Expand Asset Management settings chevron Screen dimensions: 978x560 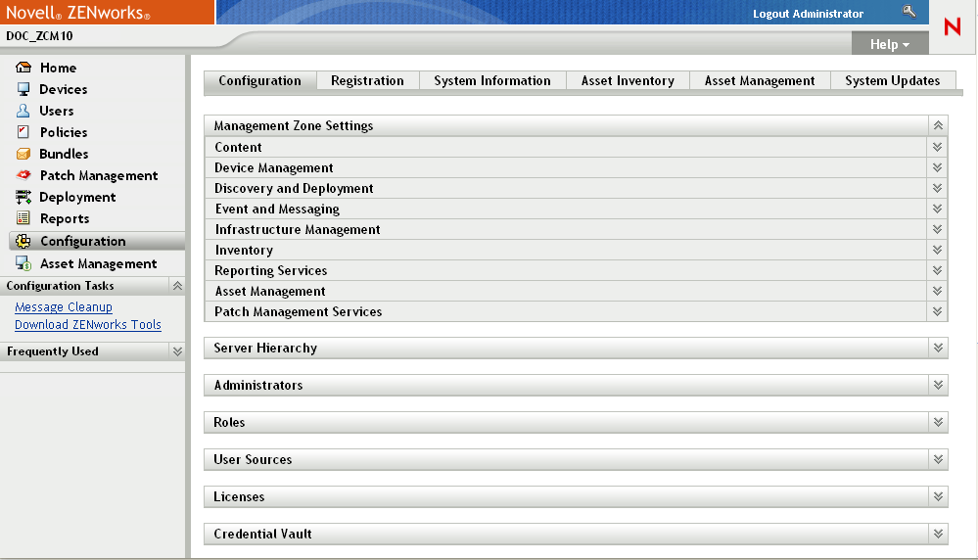coord(937,291)
